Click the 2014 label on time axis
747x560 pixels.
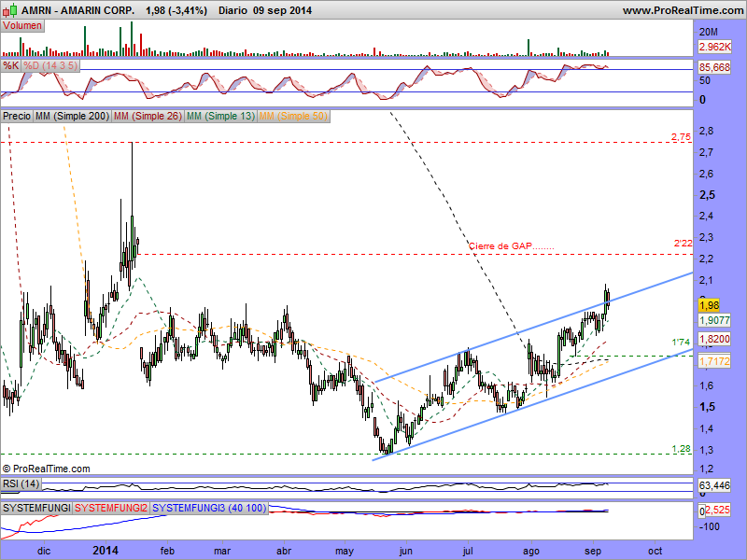(106, 551)
